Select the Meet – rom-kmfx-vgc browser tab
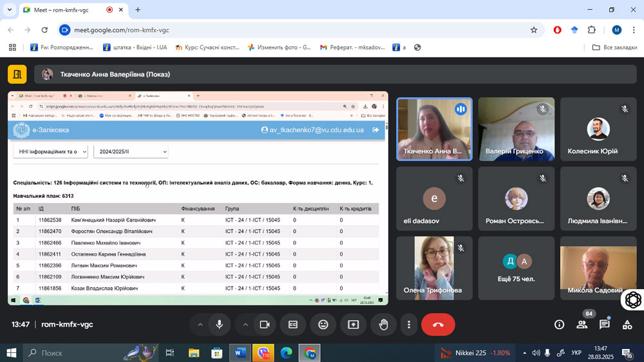 [x=64, y=10]
